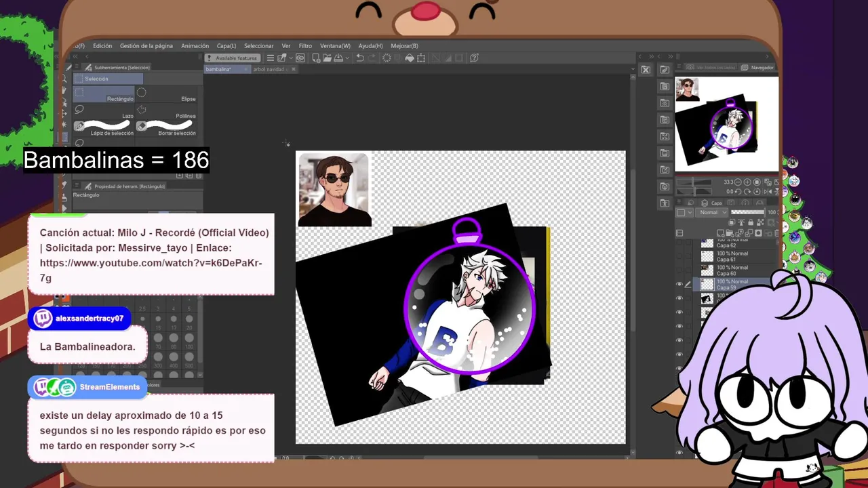Viewport: 868px width, 488px height.
Task: Rotate the canvas right in Navegador
Action: pyautogui.click(x=747, y=191)
